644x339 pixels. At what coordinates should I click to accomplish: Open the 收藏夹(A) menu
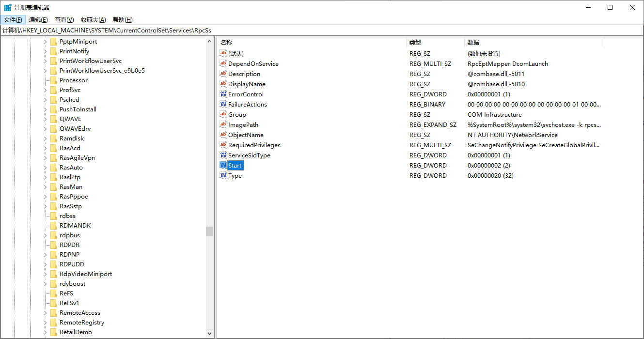[93, 19]
